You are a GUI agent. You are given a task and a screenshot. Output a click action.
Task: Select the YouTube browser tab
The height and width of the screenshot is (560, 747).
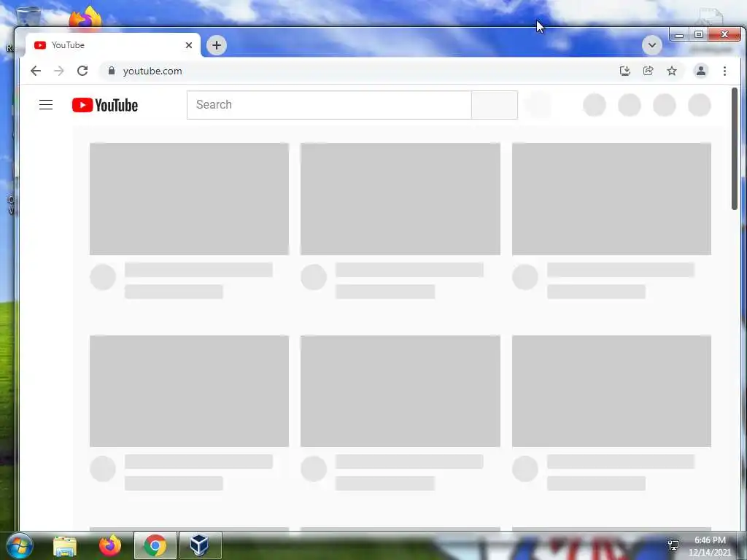(113, 45)
